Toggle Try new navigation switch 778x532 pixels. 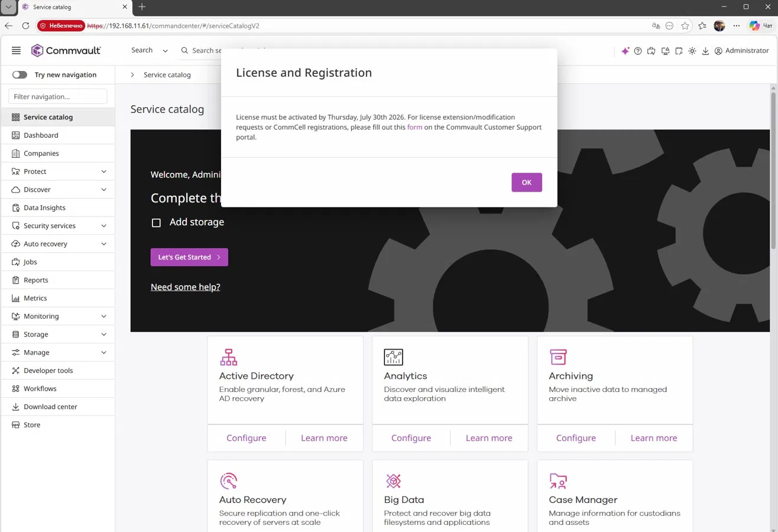click(20, 75)
